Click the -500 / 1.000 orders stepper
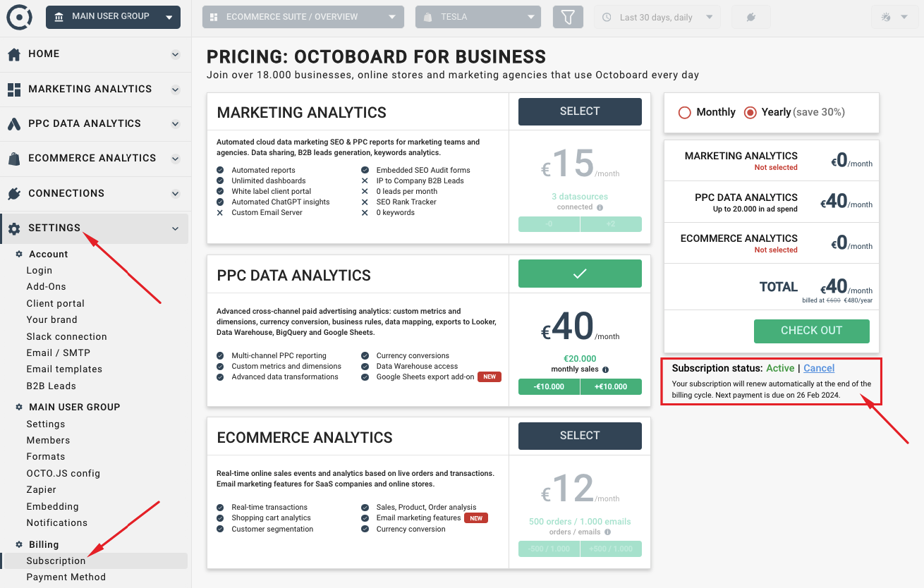The width and height of the screenshot is (924, 588). [549, 549]
